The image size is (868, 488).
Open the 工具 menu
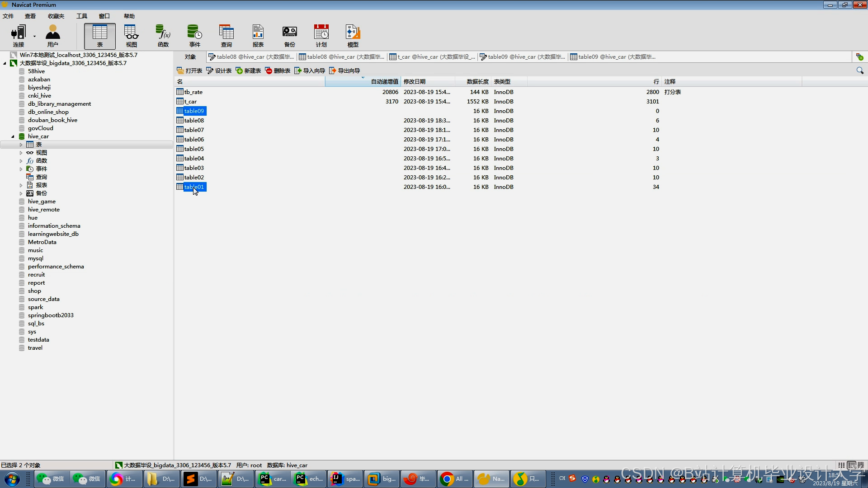(x=81, y=16)
